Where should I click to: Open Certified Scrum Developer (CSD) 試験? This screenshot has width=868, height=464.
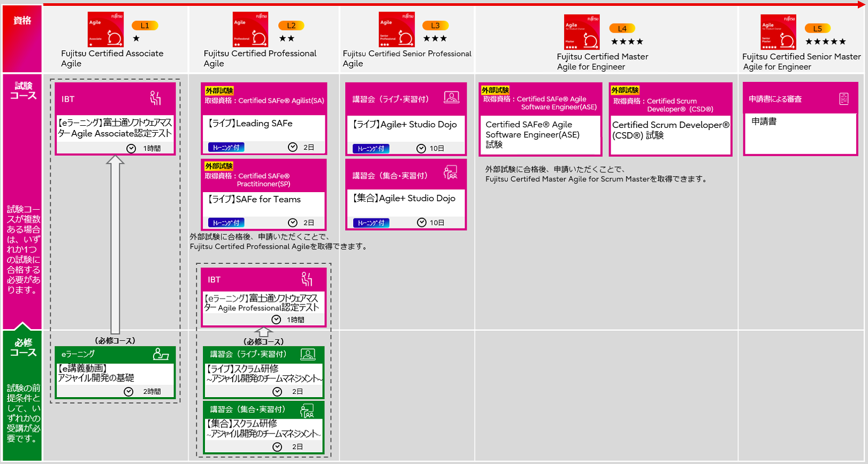coord(671,130)
